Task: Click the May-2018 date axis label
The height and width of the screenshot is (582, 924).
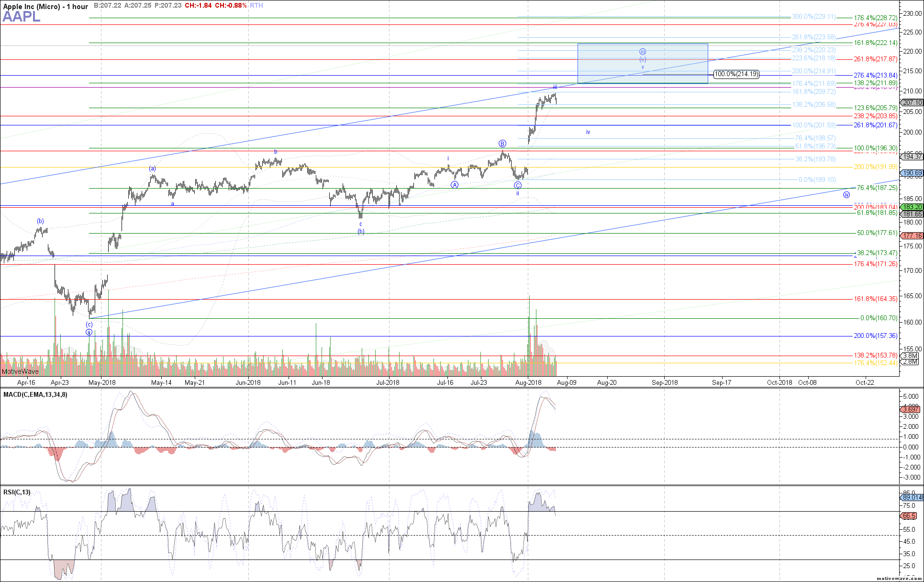Action: [x=102, y=382]
